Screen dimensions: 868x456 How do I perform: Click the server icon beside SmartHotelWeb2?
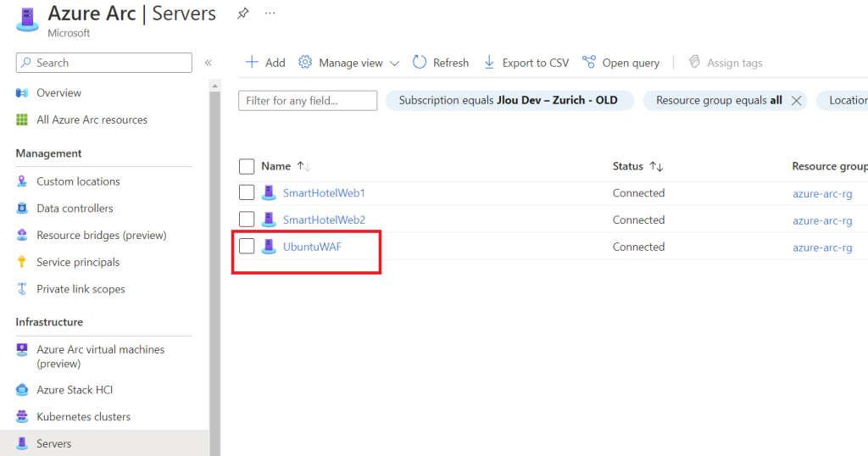pos(269,220)
